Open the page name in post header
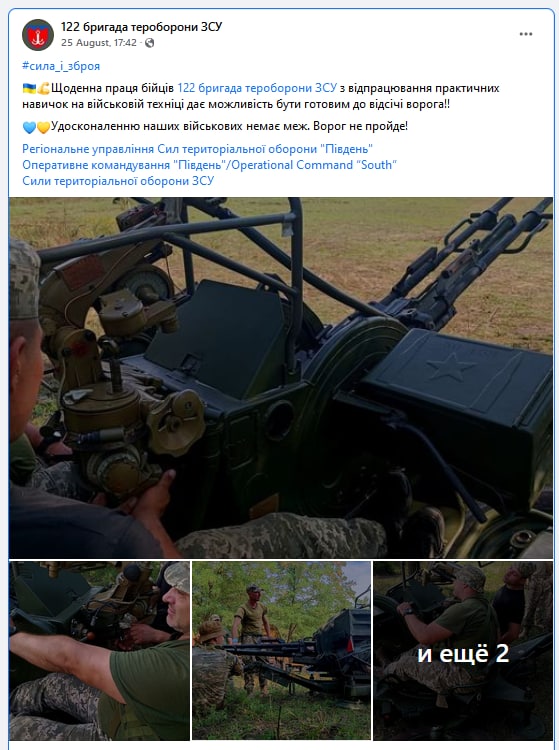 coord(141,27)
